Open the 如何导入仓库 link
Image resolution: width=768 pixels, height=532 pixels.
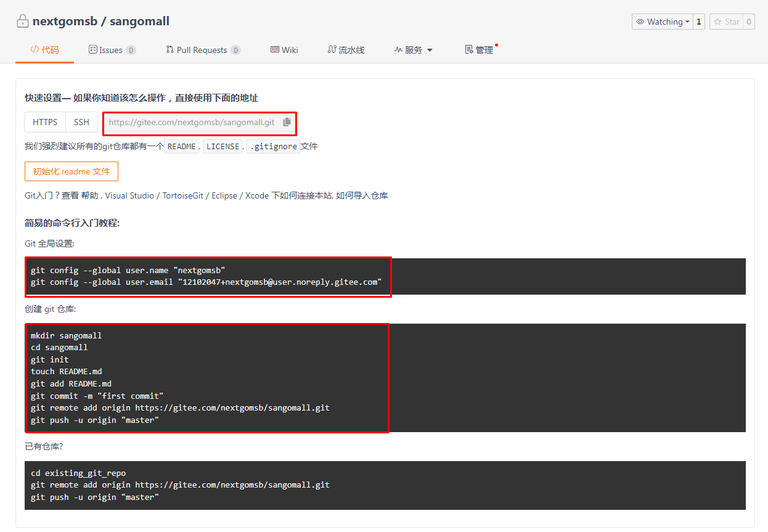pyautogui.click(x=362, y=195)
